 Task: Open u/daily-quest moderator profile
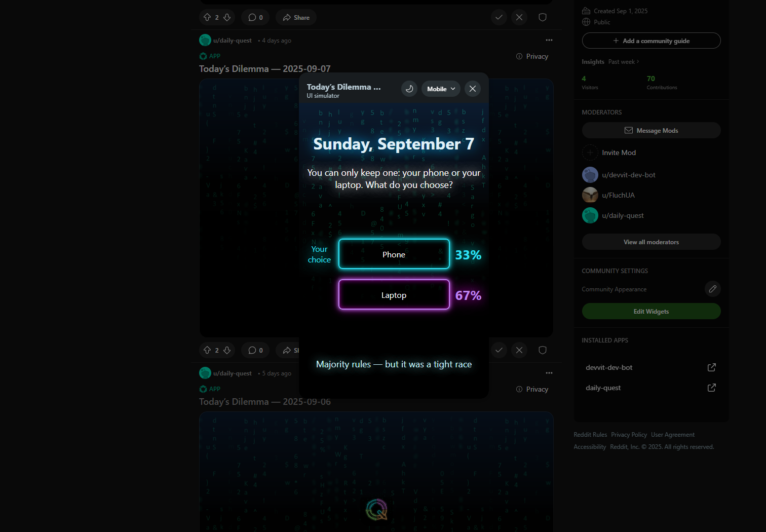pyautogui.click(x=623, y=215)
